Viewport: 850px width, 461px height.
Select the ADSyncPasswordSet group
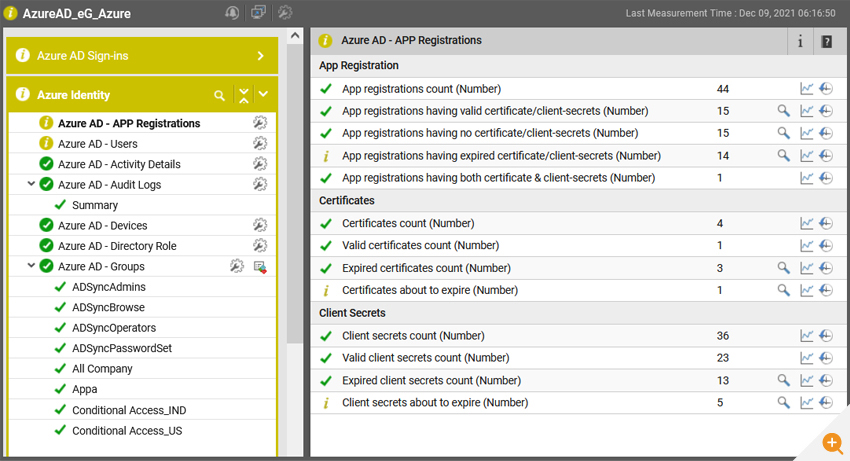pyautogui.click(x=122, y=348)
